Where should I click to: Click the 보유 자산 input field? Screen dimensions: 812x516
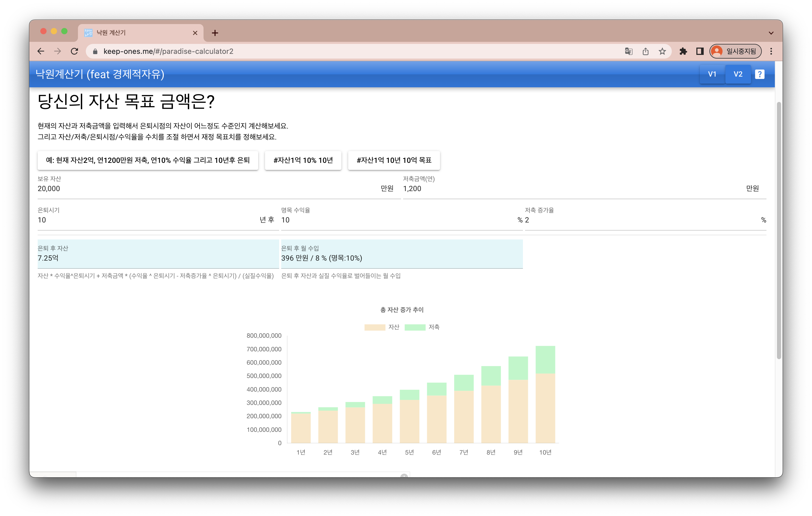pos(202,189)
